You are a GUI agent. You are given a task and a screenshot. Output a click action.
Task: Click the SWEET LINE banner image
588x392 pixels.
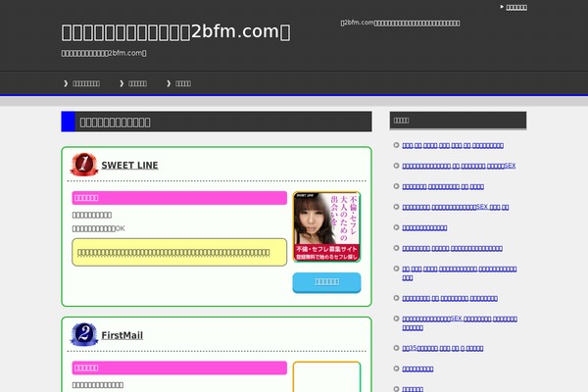(x=326, y=226)
